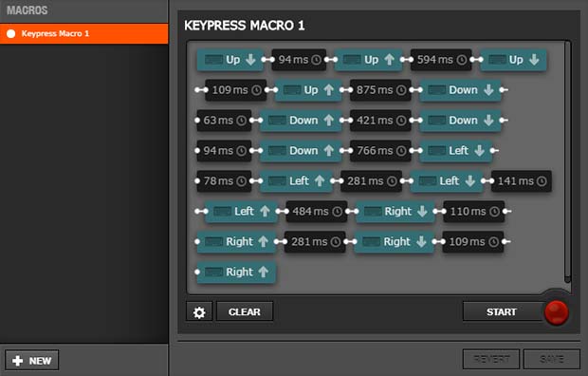The width and height of the screenshot is (588, 376).
Task: Select the final Right release block
Action: (237, 273)
